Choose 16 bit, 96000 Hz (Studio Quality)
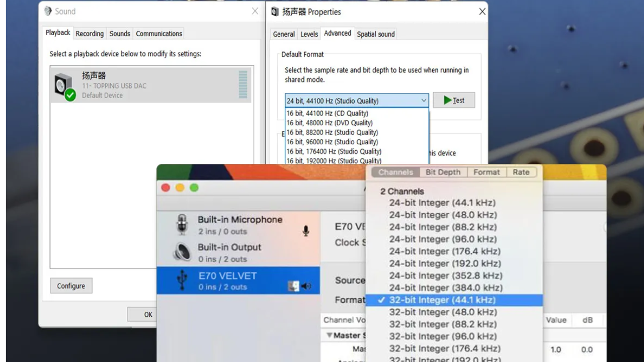 [x=332, y=142]
